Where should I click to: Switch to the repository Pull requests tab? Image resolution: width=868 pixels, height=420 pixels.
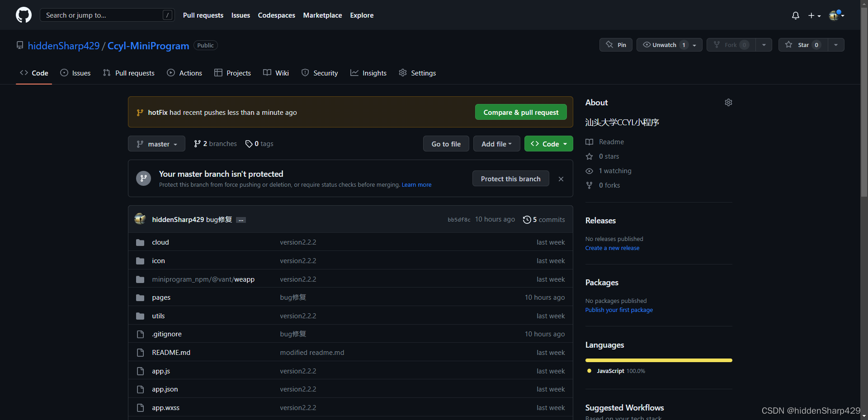[x=129, y=73]
